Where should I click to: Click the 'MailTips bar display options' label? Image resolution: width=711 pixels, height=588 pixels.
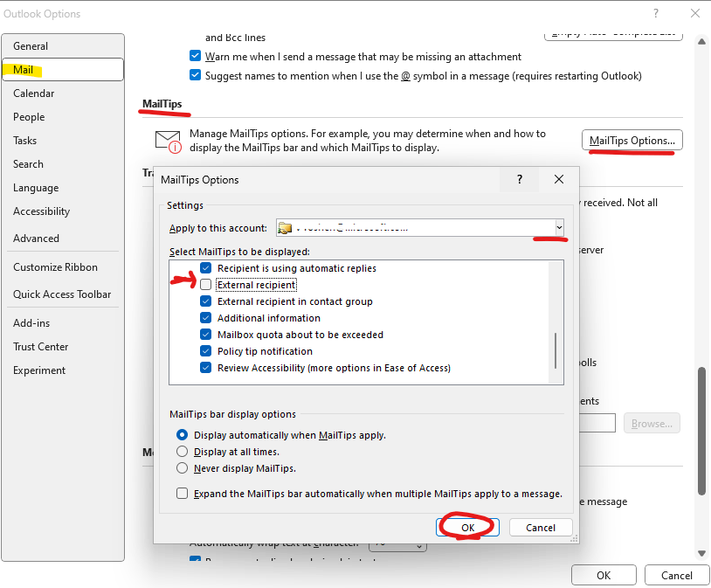pyautogui.click(x=232, y=414)
